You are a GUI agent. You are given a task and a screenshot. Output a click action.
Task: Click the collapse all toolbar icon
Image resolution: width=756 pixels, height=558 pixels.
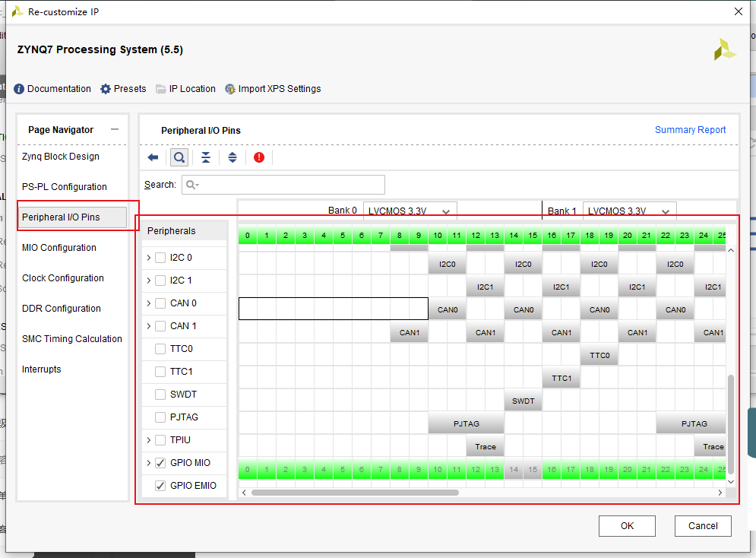[206, 157]
